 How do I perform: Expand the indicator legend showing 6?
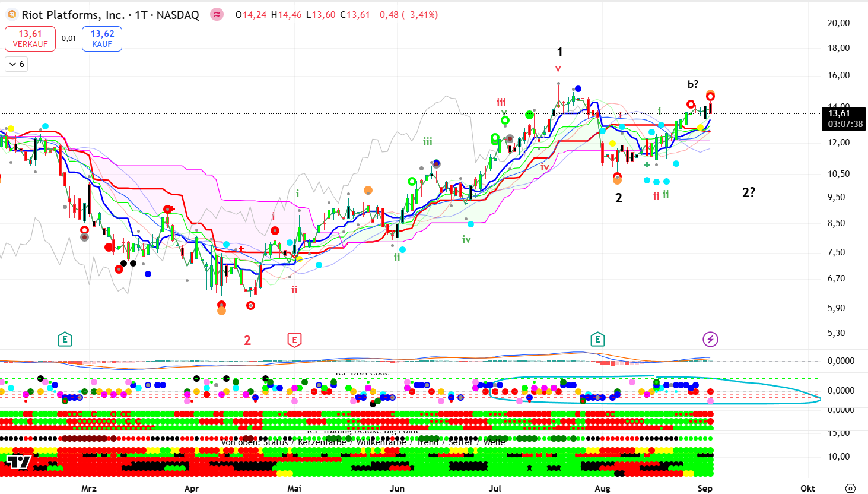pyautogui.click(x=17, y=64)
